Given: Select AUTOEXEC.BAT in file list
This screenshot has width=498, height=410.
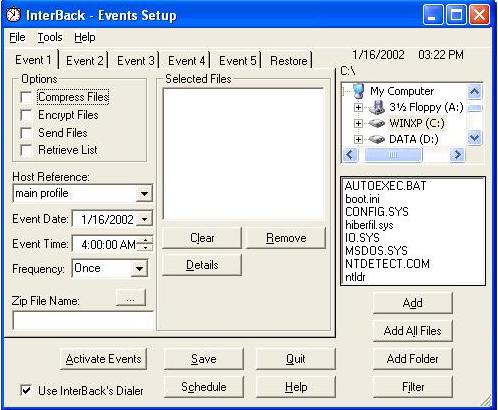Looking at the screenshot, I should [385, 186].
